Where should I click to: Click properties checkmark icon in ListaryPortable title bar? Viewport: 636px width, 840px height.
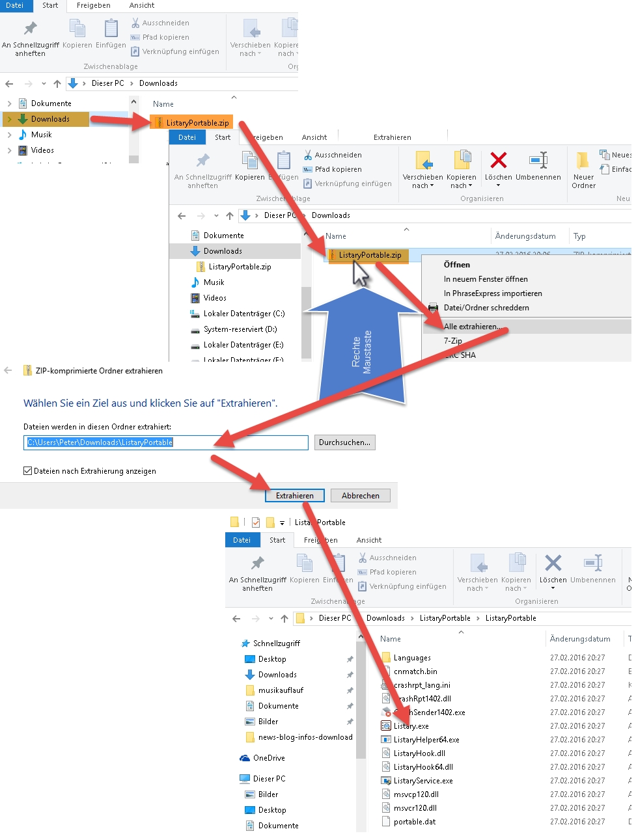point(255,522)
